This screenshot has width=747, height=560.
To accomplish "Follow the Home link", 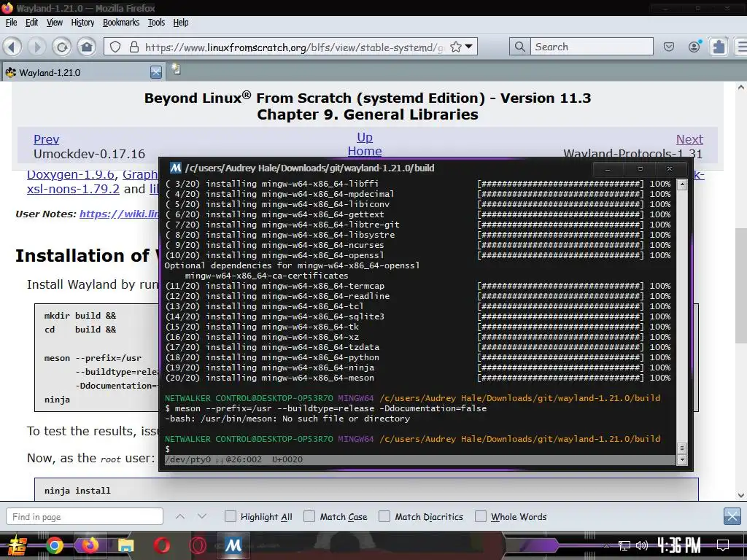I will coord(365,151).
